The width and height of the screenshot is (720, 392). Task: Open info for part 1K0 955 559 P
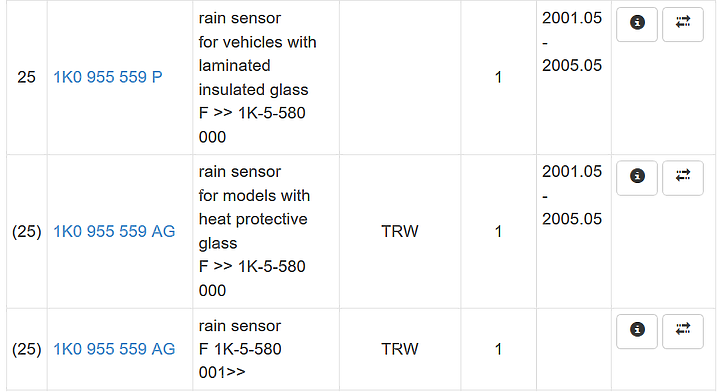click(637, 24)
